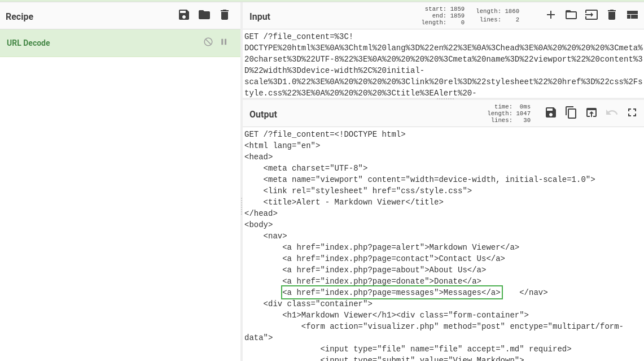Save the recipe with the disk icon

point(184,15)
